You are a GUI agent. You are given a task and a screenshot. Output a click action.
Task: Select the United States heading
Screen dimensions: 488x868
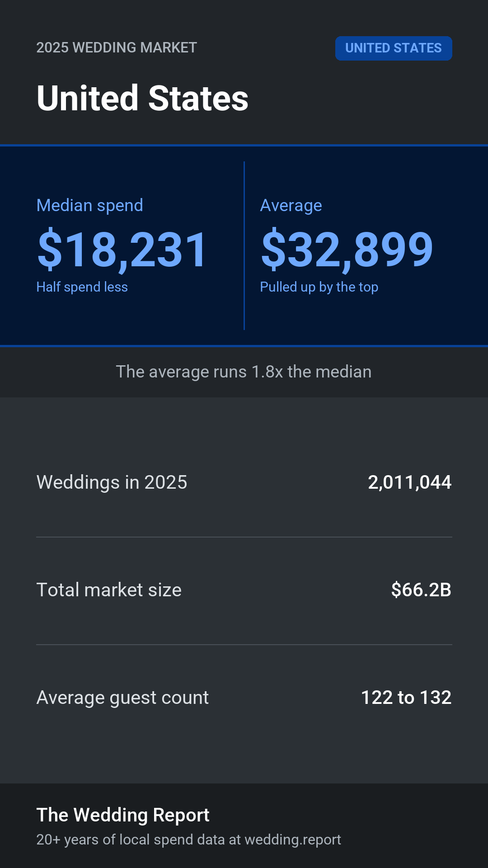point(142,98)
